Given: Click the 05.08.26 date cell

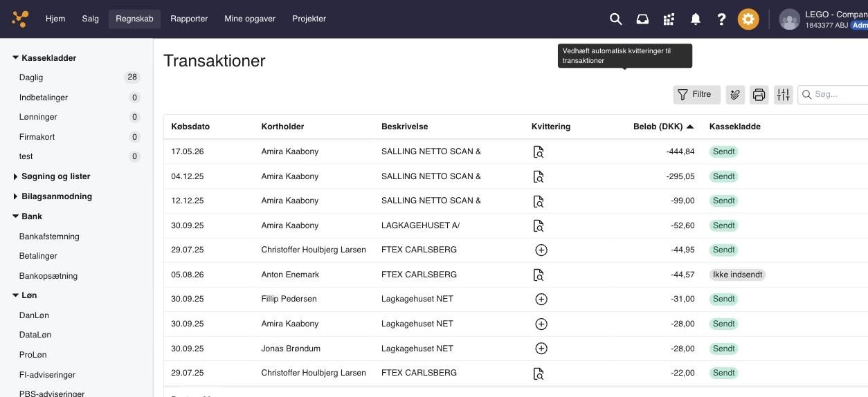Looking at the screenshot, I should point(188,275).
